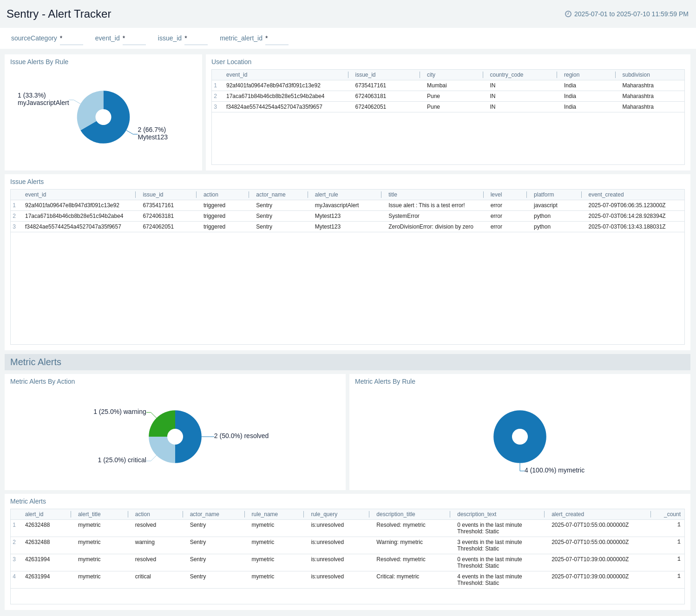
Task: Edit the issue_id filter field
Action: click(x=196, y=39)
